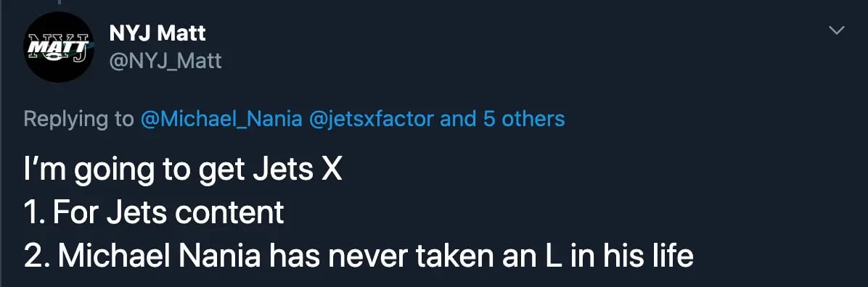
Task: Select the line 'I'm going to get Jets X'
Action: coord(183,171)
